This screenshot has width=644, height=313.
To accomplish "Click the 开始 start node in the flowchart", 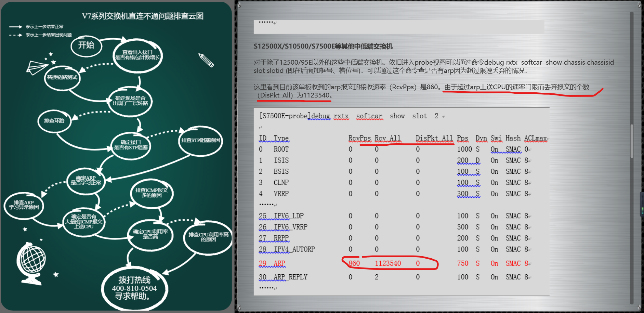I will [x=86, y=46].
